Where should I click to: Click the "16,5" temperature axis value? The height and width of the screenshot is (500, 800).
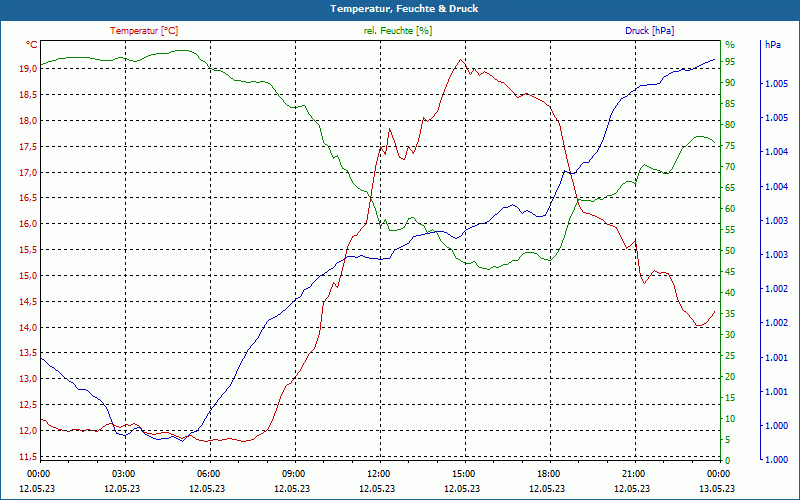point(28,198)
